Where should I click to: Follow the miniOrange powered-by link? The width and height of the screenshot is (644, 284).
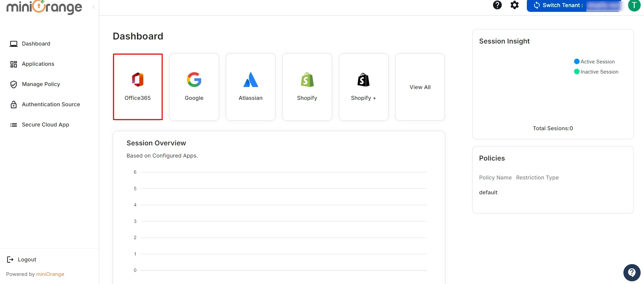pyautogui.click(x=50, y=274)
